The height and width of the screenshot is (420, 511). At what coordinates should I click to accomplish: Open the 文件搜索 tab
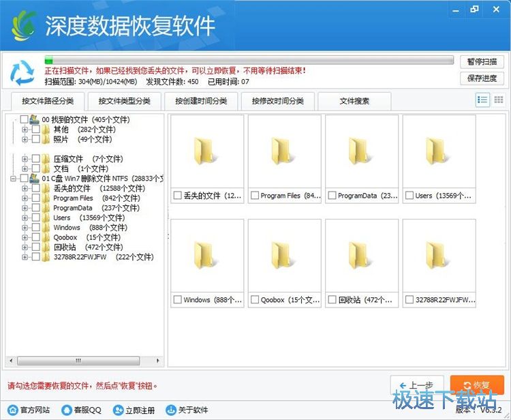[x=354, y=102]
